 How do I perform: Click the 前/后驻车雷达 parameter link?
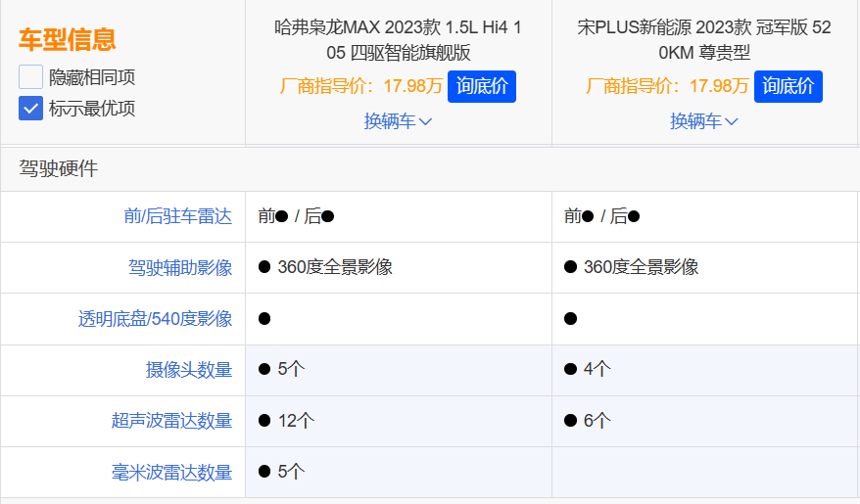tap(177, 216)
